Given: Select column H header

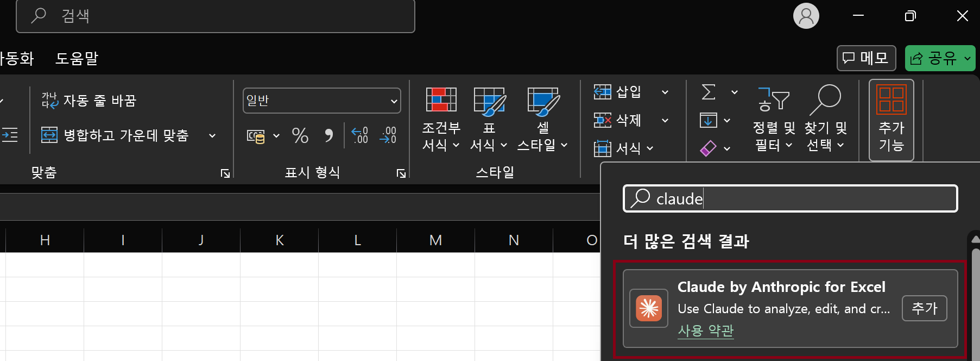Looking at the screenshot, I should [x=45, y=240].
